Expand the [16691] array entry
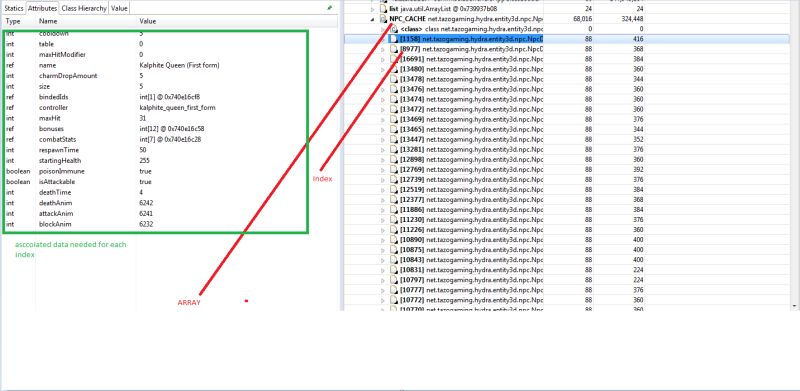800x391 pixels. click(383, 59)
